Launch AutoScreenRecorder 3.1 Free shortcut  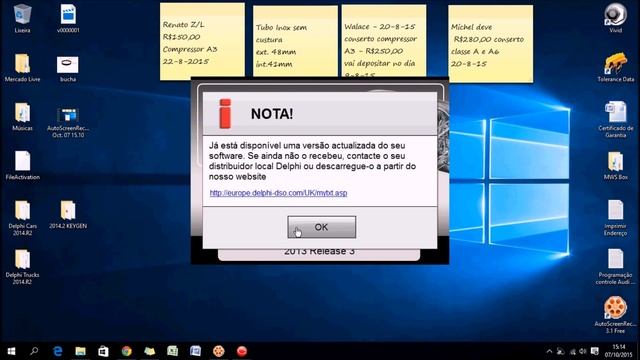(616, 315)
